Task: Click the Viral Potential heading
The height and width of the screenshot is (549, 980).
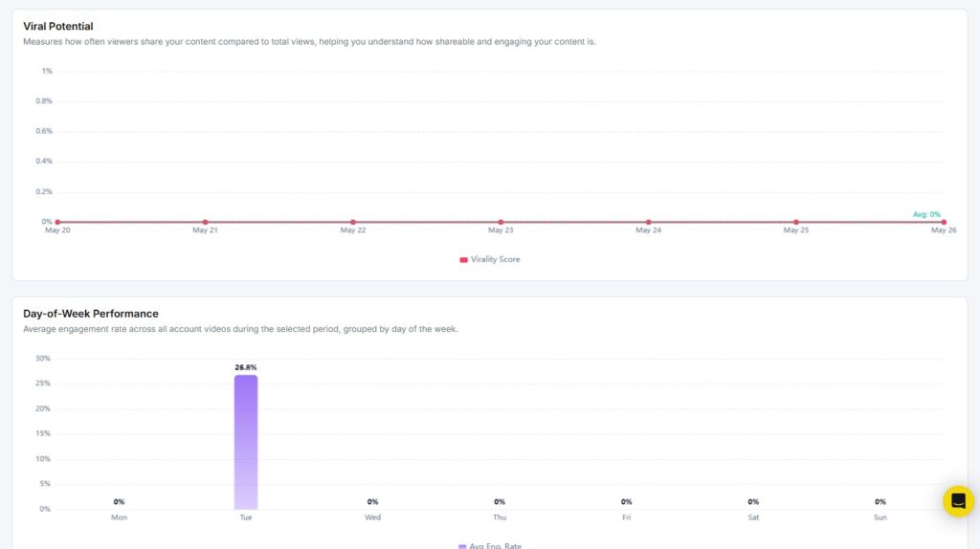Action: (x=58, y=26)
